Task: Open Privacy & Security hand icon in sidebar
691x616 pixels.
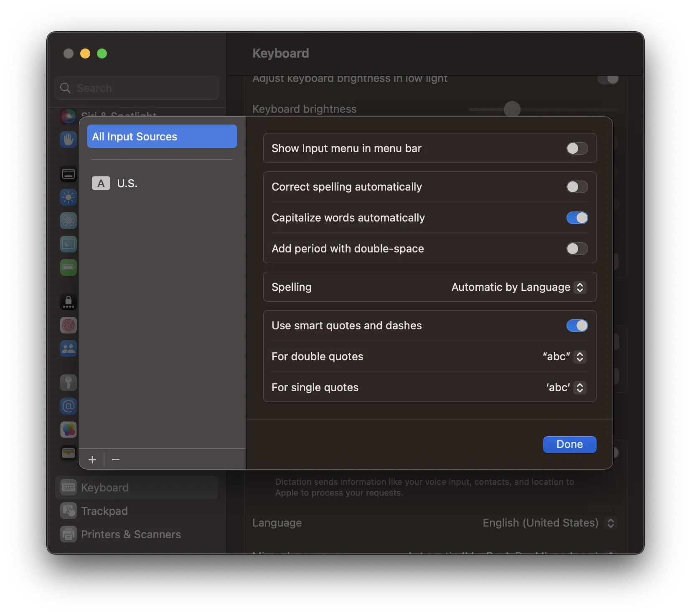Action: [x=69, y=140]
